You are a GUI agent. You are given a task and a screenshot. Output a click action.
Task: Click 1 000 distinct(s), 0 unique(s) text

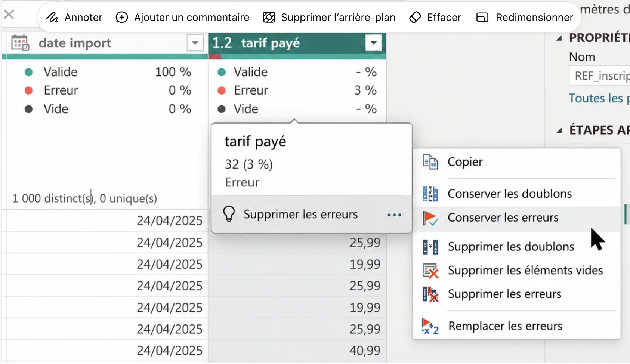click(85, 198)
